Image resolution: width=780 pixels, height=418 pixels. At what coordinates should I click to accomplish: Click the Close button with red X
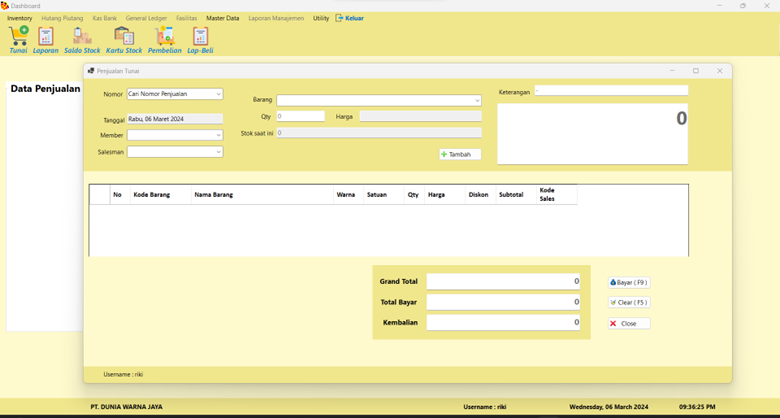coord(629,323)
